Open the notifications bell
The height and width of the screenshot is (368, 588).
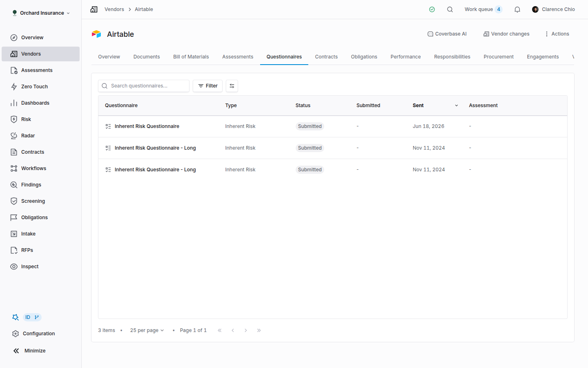pos(517,9)
